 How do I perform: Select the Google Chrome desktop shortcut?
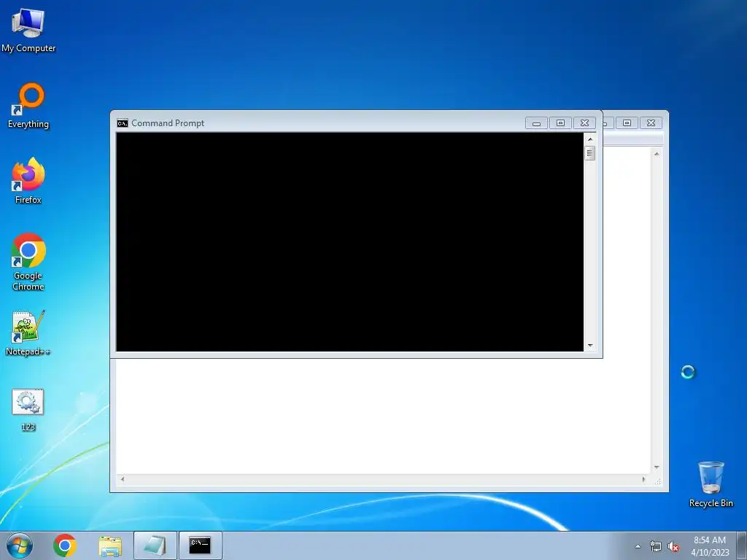click(x=28, y=262)
